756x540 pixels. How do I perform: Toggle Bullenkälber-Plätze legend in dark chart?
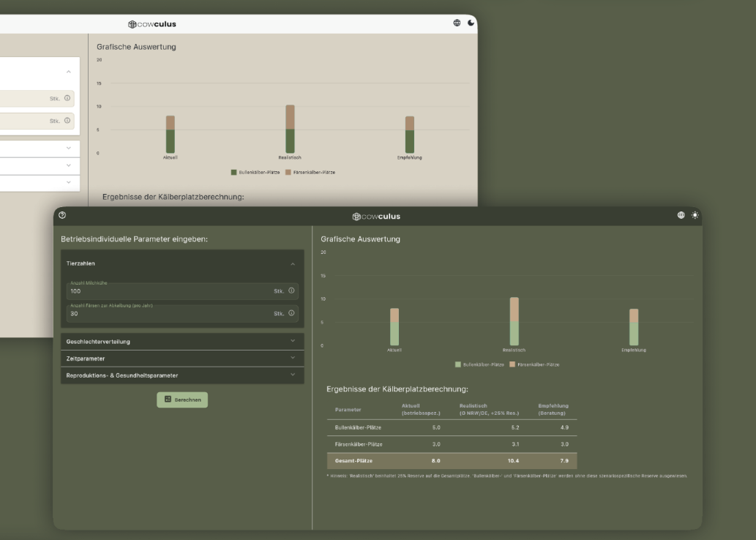[479, 364]
